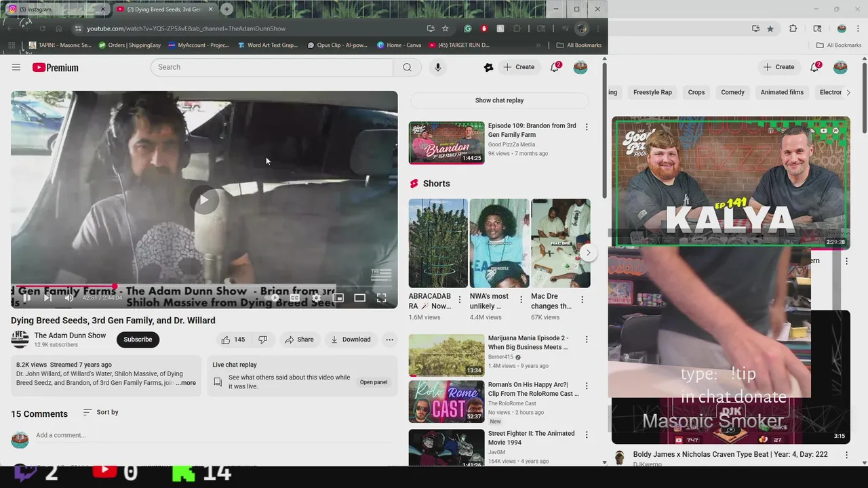
Task: Download the video
Action: (351, 340)
